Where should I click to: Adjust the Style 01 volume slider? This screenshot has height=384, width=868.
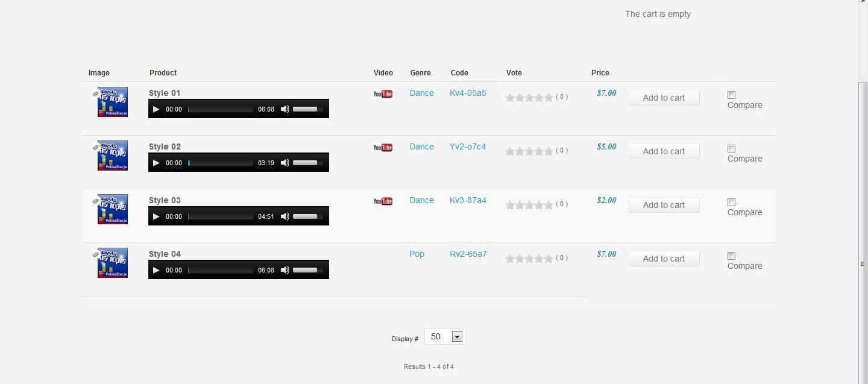307,109
